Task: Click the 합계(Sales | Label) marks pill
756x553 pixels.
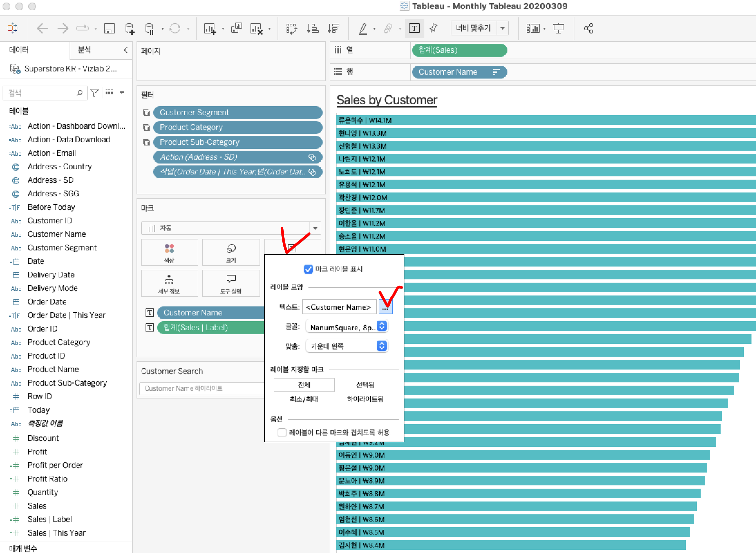Action: click(211, 327)
